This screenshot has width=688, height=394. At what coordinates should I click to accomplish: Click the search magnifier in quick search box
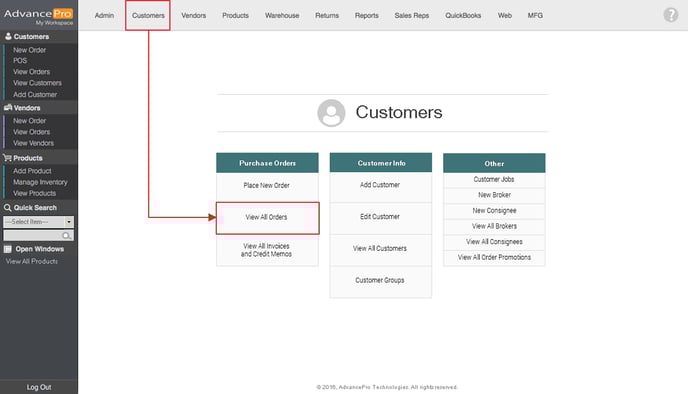click(66, 236)
